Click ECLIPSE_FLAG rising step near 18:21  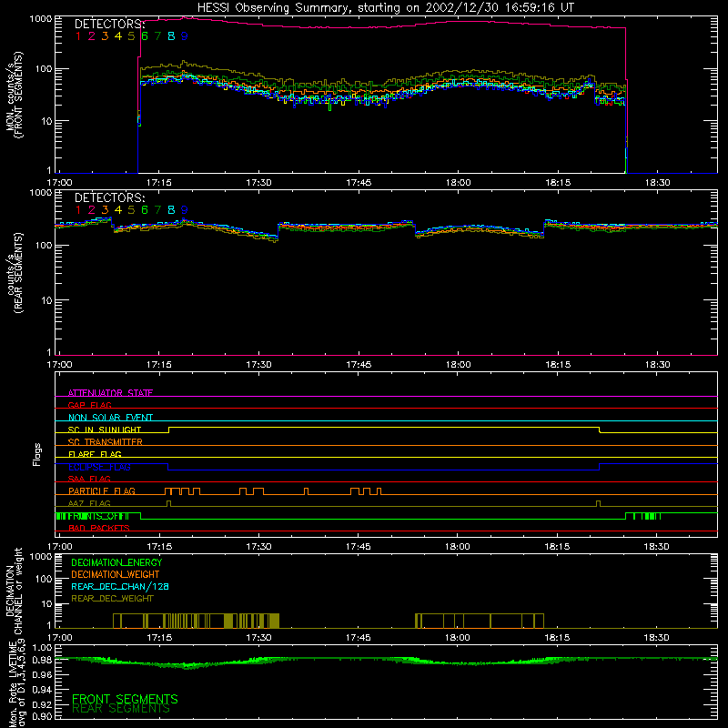pos(600,467)
